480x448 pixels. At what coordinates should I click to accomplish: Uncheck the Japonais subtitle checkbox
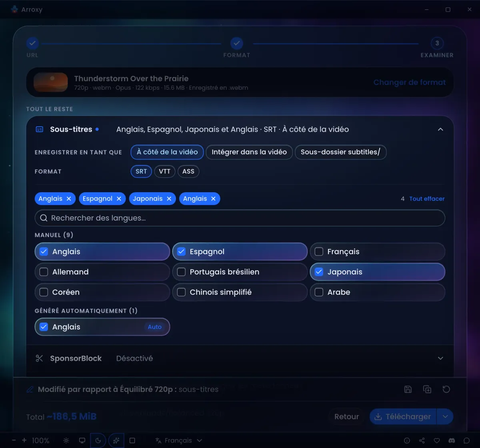[x=319, y=272]
